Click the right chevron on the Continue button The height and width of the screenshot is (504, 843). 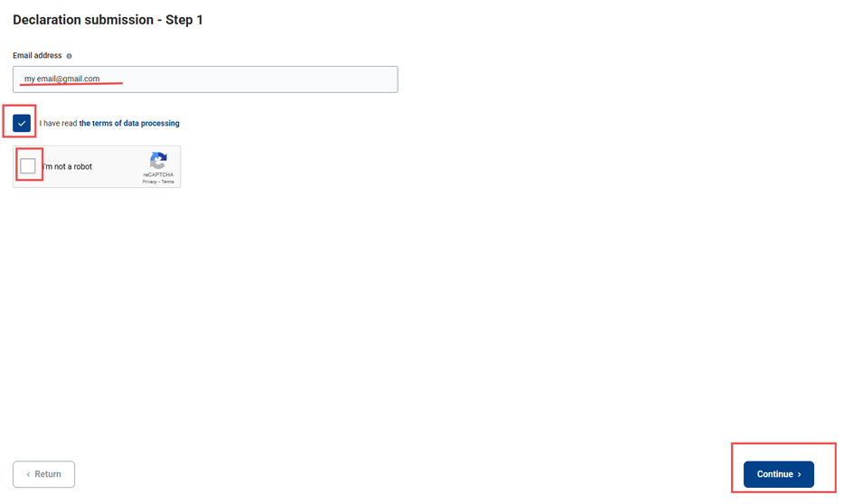pyautogui.click(x=800, y=474)
